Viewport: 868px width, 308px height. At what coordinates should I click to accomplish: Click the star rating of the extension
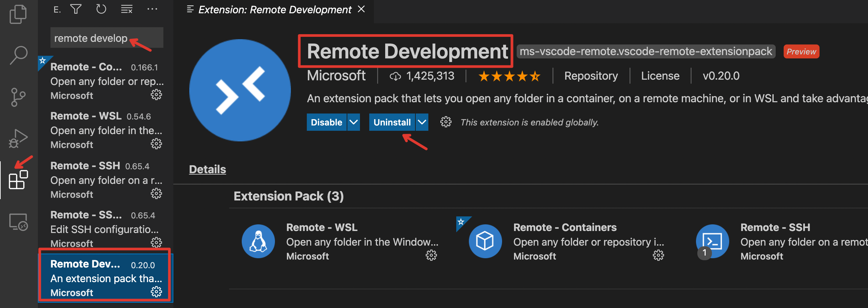pyautogui.click(x=509, y=76)
